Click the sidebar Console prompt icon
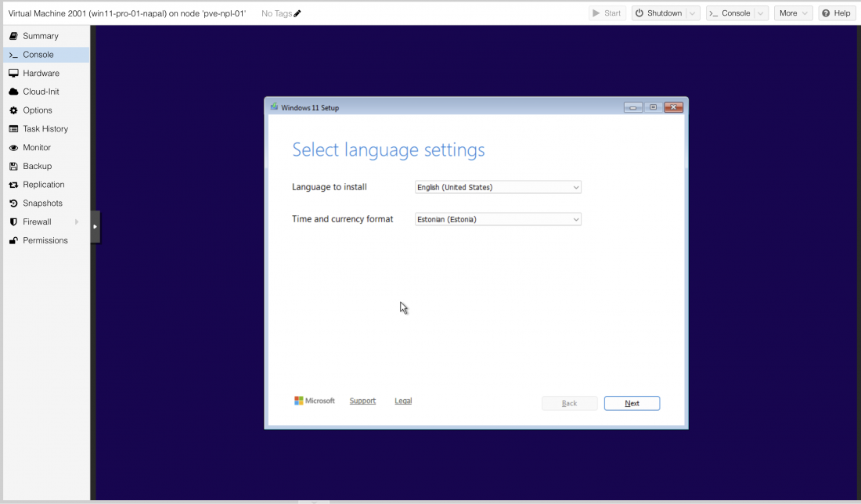 [x=14, y=55]
